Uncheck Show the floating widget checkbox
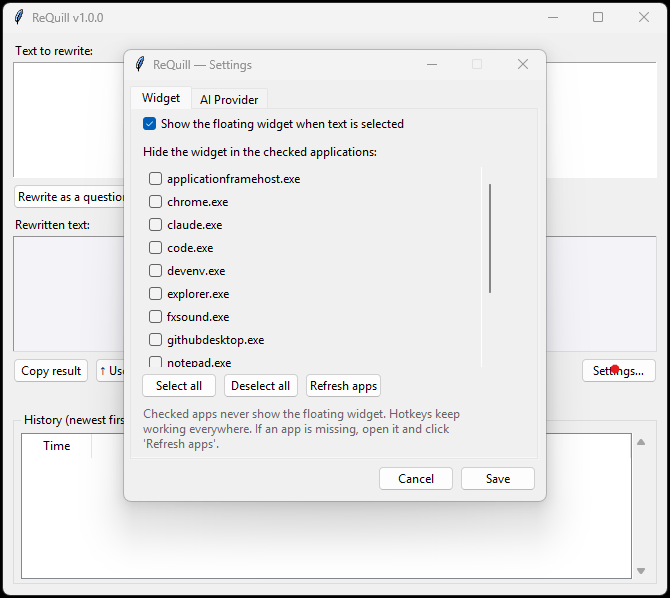The image size is (670, 598). 149,124
